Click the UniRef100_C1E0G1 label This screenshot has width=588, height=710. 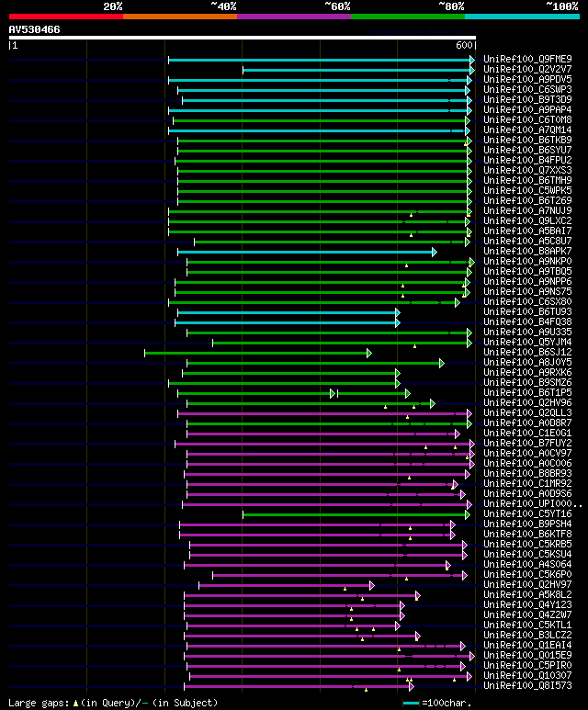coord(527,434)
